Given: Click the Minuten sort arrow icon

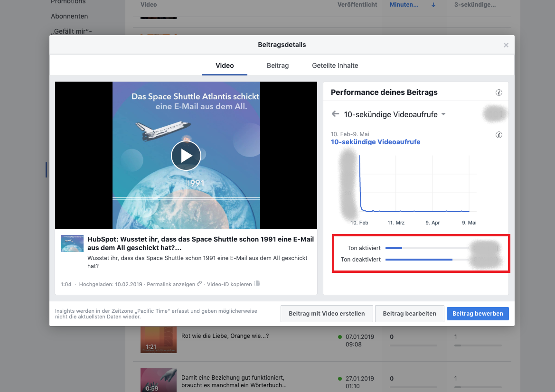Looking at the screenshot, I should pyautogui.click(x=433, y=5).
